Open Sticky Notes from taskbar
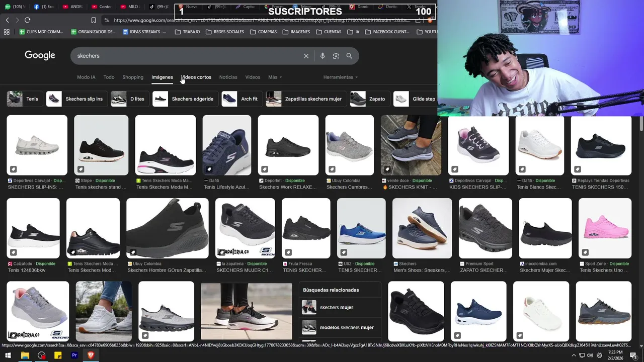The height and width of the screenshot is (362, 644). pyautogui.click(x=58, y=355)
